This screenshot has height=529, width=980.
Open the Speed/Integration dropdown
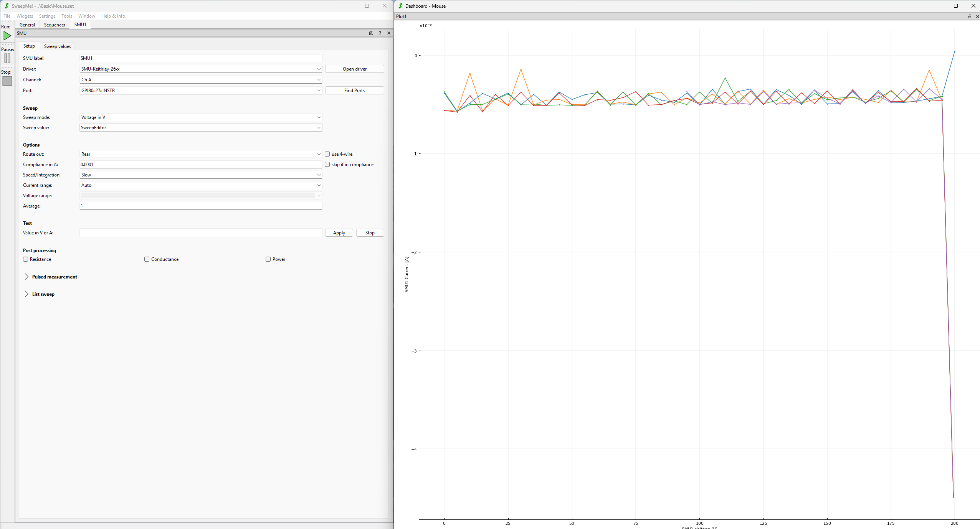click(200, 175)
